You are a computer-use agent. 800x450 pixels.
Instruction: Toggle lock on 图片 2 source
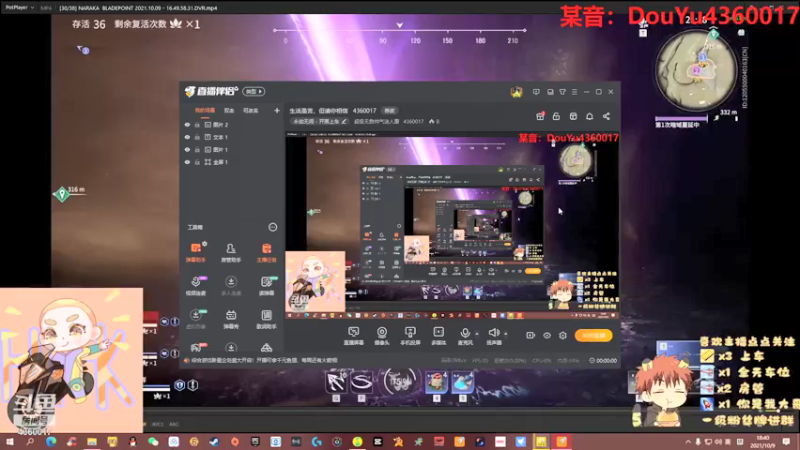(197, 124)
